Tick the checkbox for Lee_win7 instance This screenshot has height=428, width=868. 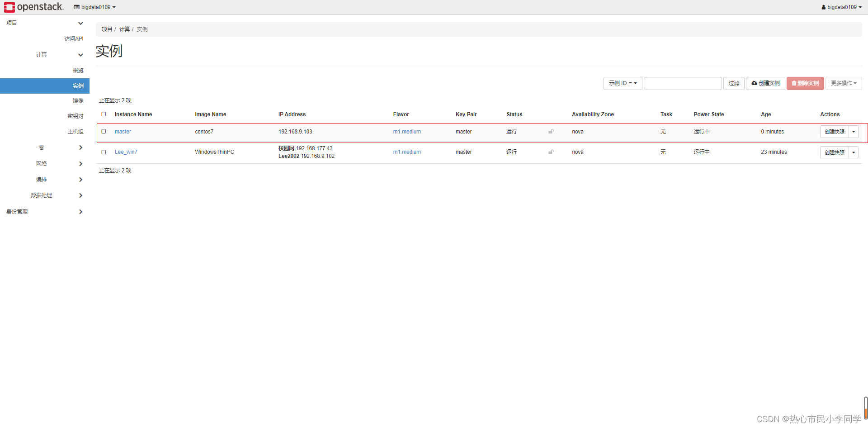(x=104, y=152)
